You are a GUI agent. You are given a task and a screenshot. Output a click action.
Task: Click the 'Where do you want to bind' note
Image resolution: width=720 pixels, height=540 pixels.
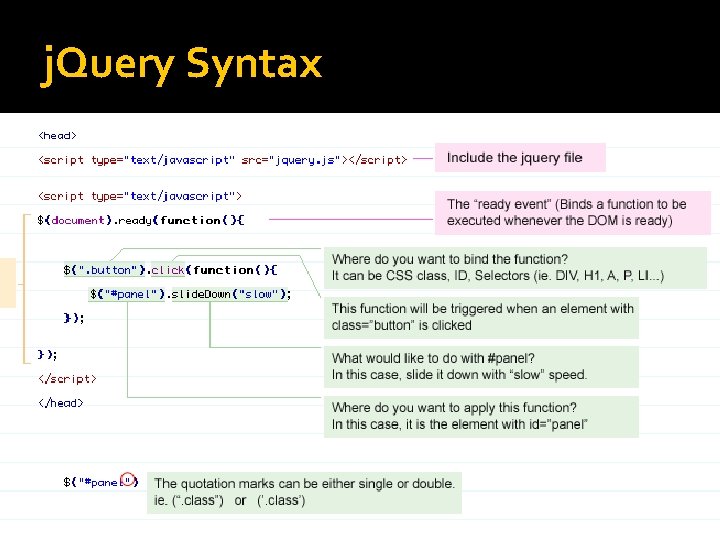pyautogui.click(x=515, y=268)
